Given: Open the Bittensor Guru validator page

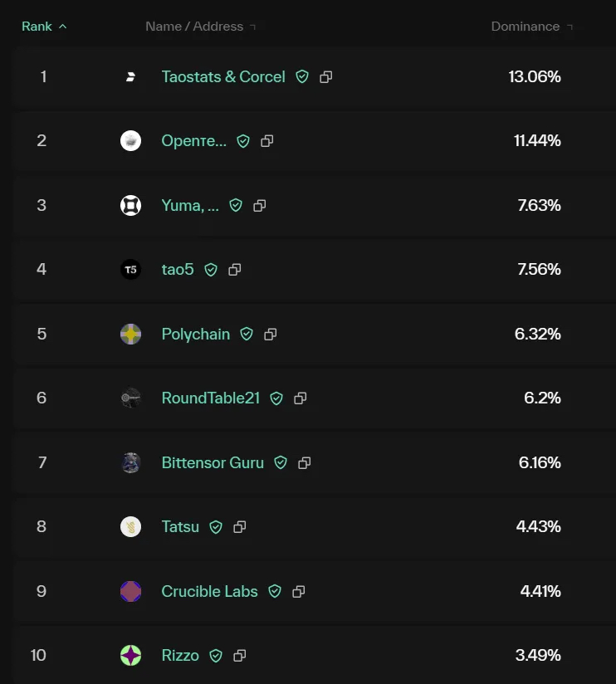Looking at the screenshot, I should [213, 463].
